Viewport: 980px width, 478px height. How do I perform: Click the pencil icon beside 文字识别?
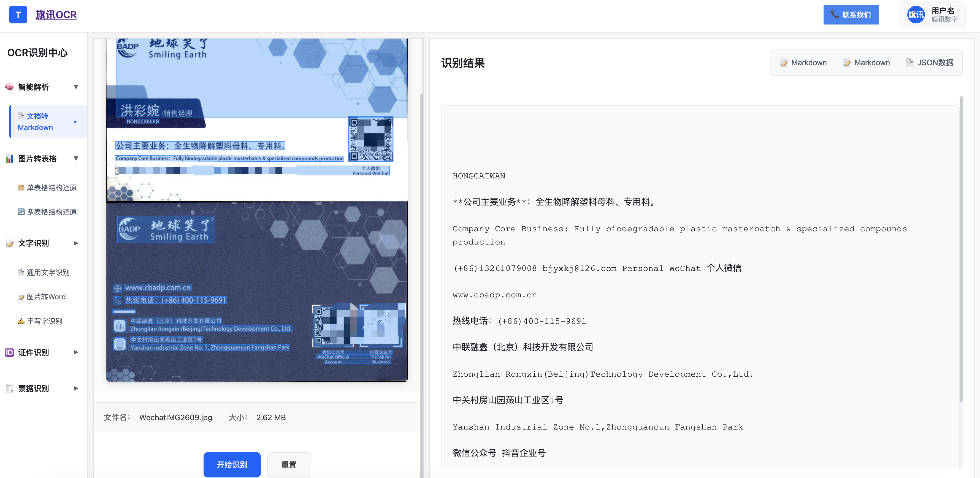[x=10, y=243]
